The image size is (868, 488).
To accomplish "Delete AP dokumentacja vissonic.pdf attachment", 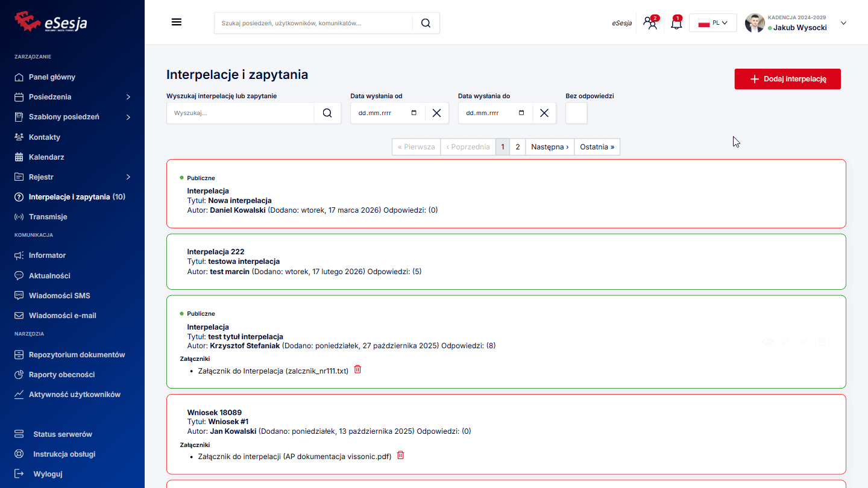I will pos(400,455).
